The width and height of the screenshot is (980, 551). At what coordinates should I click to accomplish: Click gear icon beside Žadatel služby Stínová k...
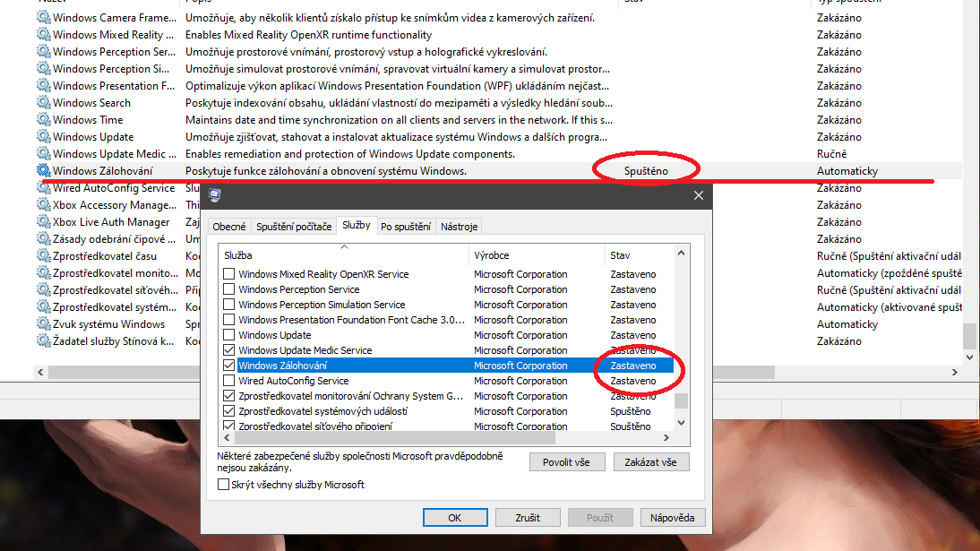[x=43, y=340]
